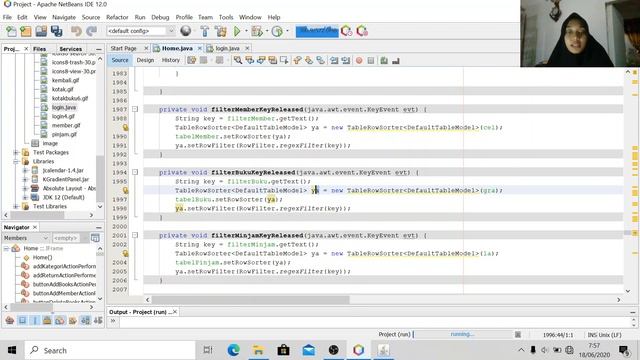
Task: Click the Find Selection magnifier in editor toolbar
Action: [x=238, y=60]
